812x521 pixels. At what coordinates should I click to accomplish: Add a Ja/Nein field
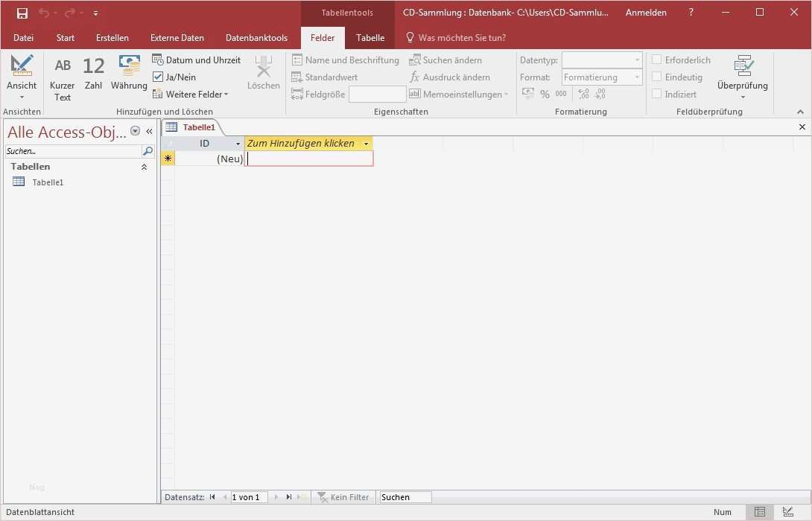point(179,77)
